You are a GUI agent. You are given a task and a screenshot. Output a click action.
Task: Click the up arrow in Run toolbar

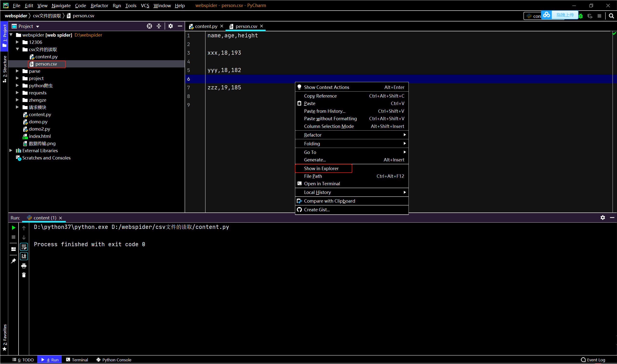pyautogui.click(x=24, y=228)
